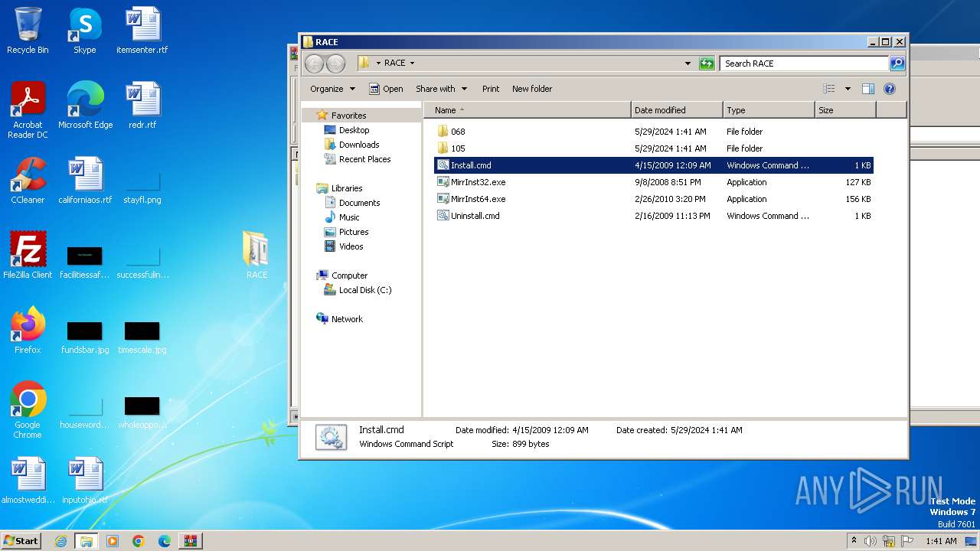980x551 pixels.
Task: Sort by Date modified column
Action: (677, 110)
